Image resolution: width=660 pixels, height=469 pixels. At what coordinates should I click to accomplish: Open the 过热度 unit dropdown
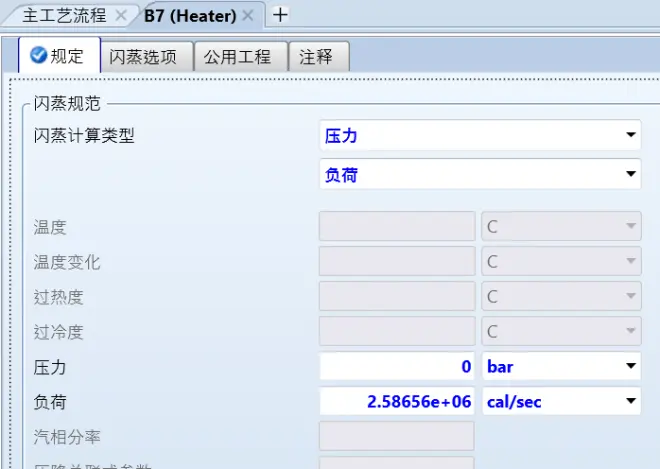point(560,297)
